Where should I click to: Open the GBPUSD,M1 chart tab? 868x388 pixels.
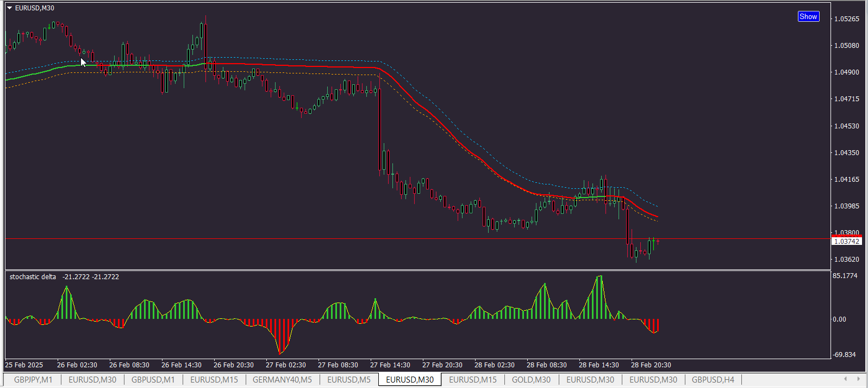[153, 379]
